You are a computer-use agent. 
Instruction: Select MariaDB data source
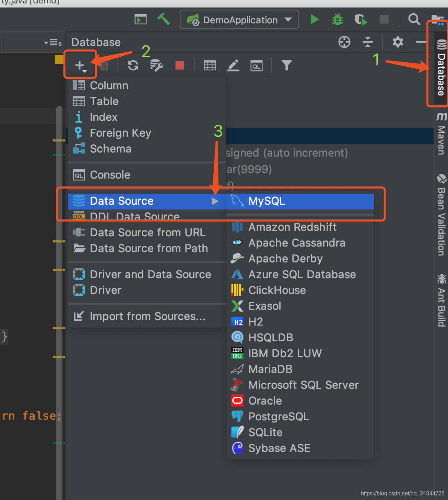[x=300, y=369]
